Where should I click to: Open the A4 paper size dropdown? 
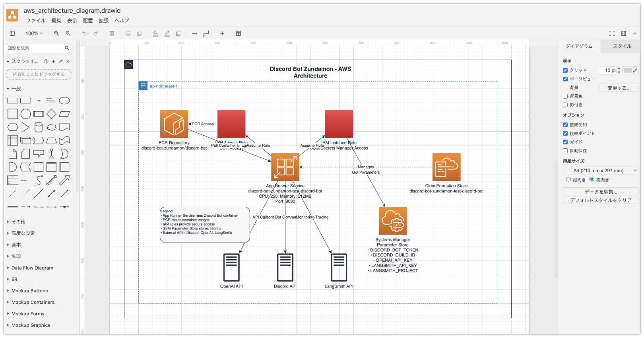601,171
